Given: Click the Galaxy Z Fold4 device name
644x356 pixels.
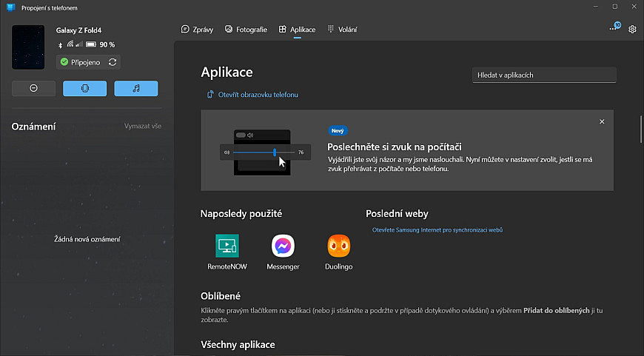Looking at the screenshot, I should point(78,30).
